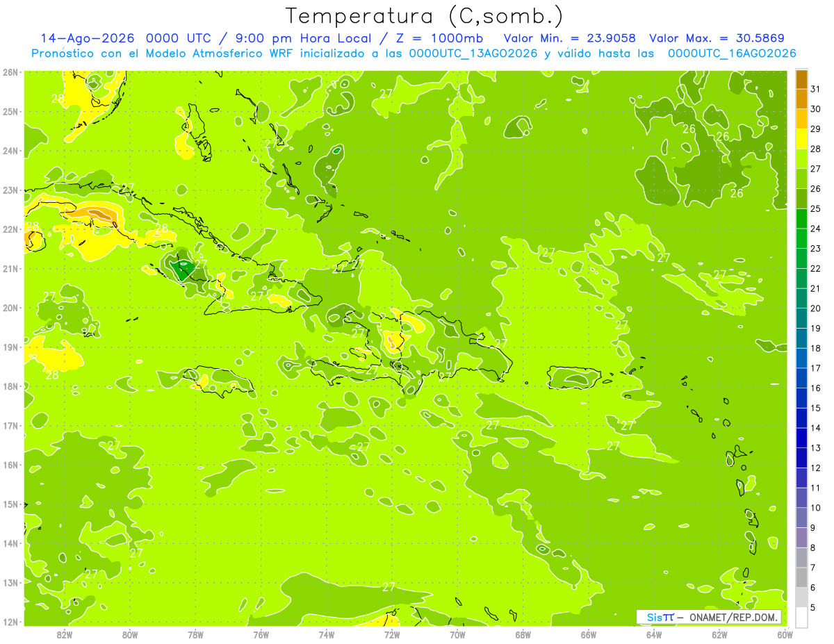This screenshot has height=644, width=834.
Task: Click the legend tick label "10"
Action: [816, 508]
